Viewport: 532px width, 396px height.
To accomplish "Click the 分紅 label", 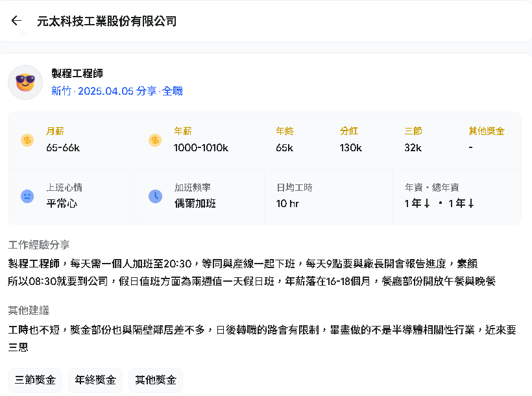I will point(349,131).
